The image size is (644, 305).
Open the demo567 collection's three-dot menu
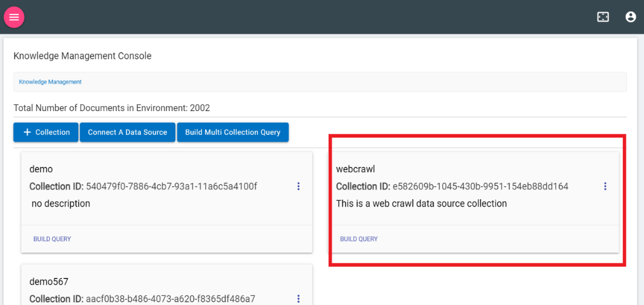tap(298, 299)
